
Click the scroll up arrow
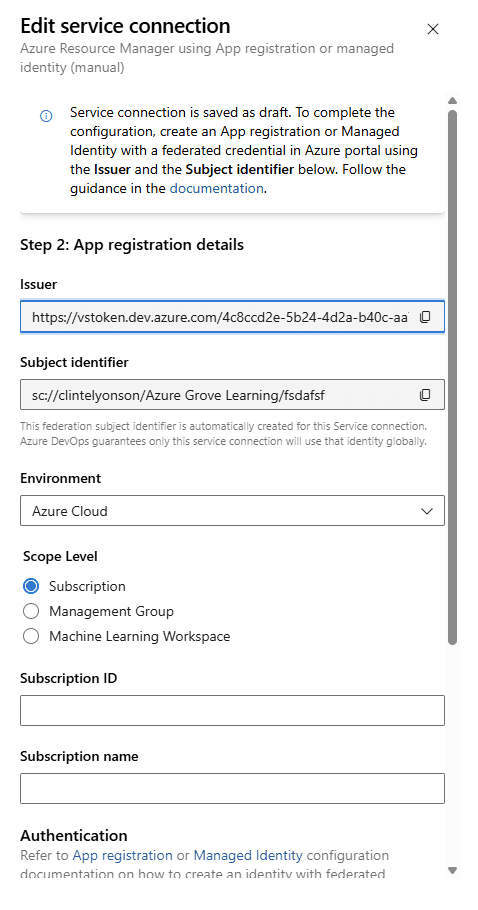click(x=453, y=100)
